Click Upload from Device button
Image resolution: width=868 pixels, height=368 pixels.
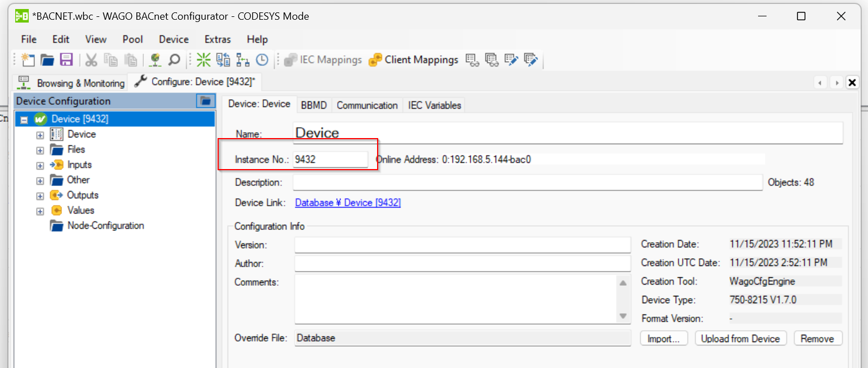tap(741, 339)
